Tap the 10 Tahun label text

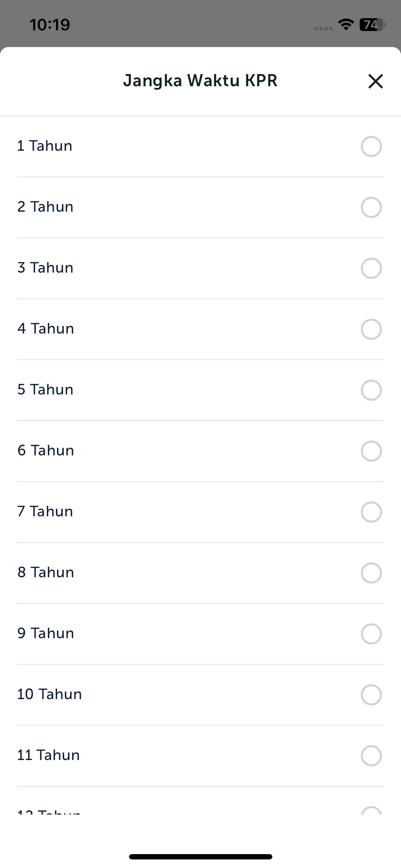[50, 694]
